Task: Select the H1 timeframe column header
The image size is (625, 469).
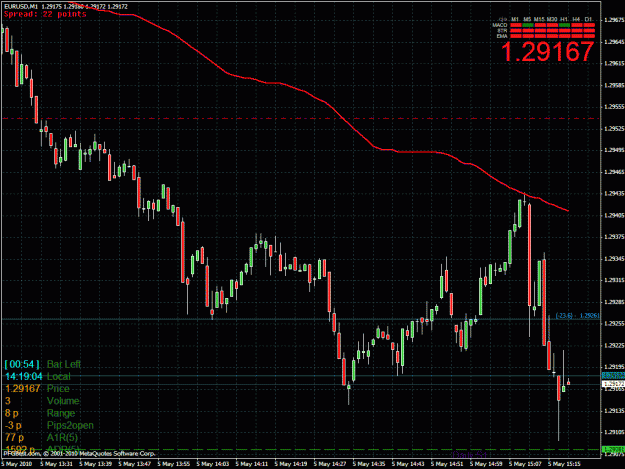Action: pyautogui.click(x=564, y=19)
